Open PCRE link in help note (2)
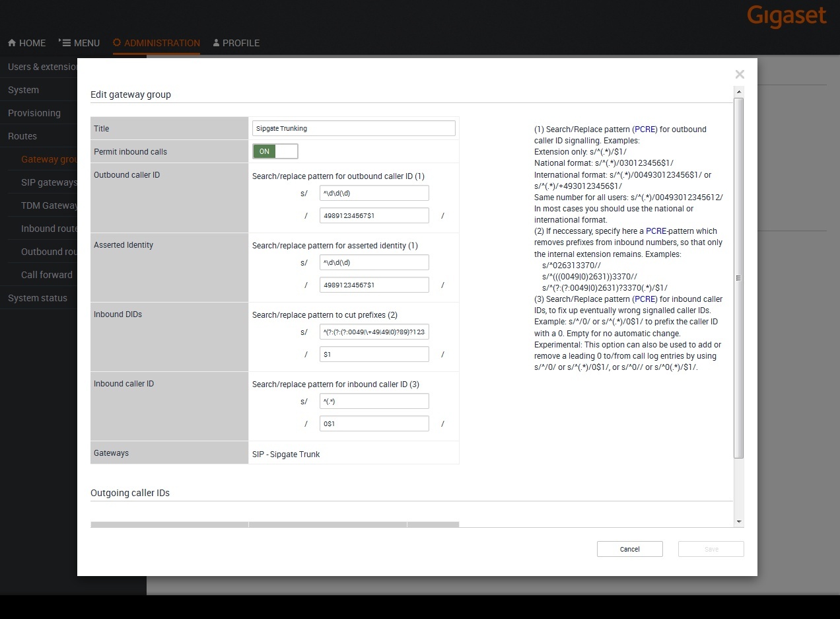The height and width of the screenshot is (619, 840). click(x=656, y=231)
